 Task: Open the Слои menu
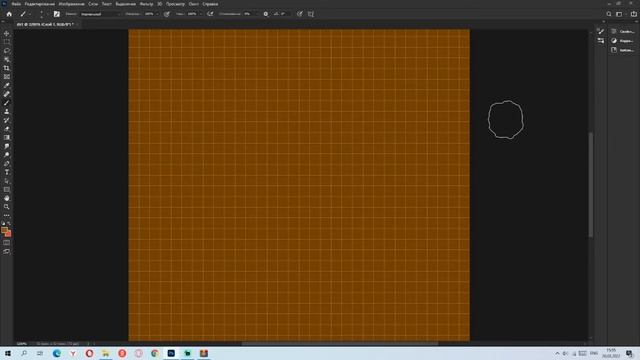93,4
